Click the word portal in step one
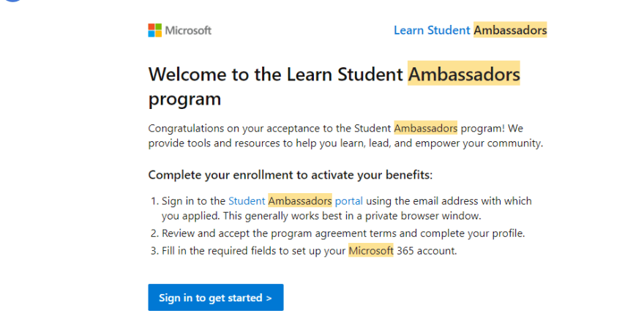The width and height of the screenshot is (644, 327). pyautogui.click(x=348, y=201)
